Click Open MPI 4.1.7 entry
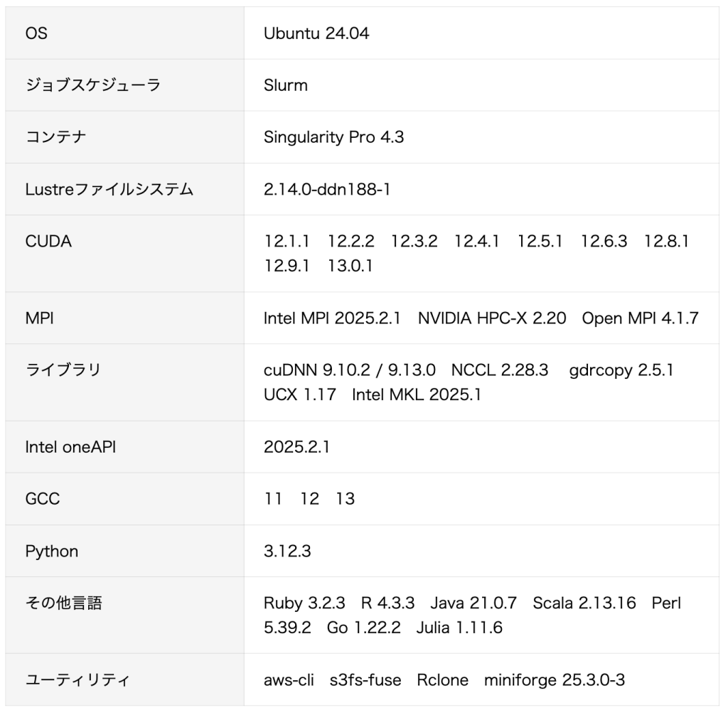728x715 pixels. pos(641,318)
